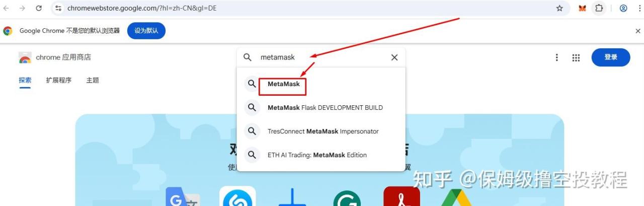This screenshot has height=206, width=644.
Task: Switch to the 扩展程序 tab
Action: click(x=59, y=80)
